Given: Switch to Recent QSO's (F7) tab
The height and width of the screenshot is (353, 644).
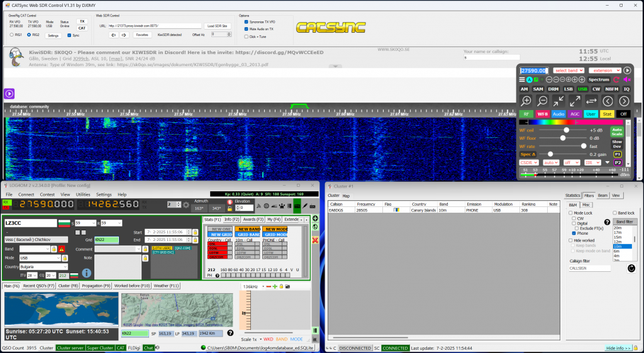Looking at the screenshot, I should 38,286.
